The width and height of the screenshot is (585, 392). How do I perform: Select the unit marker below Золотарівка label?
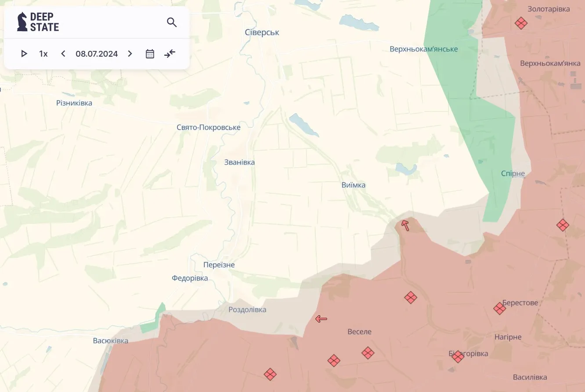521,23
